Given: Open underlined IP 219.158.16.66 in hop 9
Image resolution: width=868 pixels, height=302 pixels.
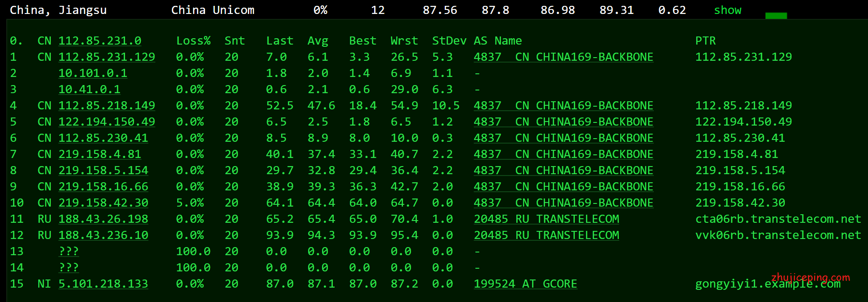Looking at the screenshot, I should coord(103,187).
